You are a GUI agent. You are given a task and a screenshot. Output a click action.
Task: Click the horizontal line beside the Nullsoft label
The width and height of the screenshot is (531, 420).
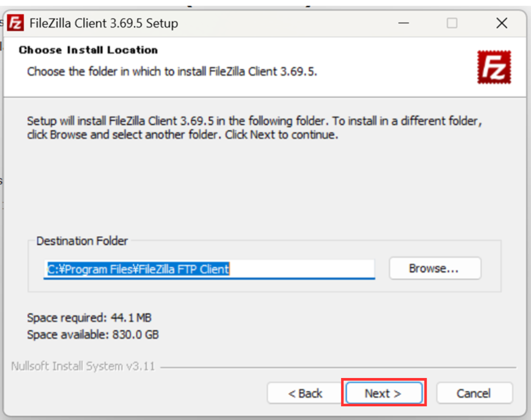point(339,367)
